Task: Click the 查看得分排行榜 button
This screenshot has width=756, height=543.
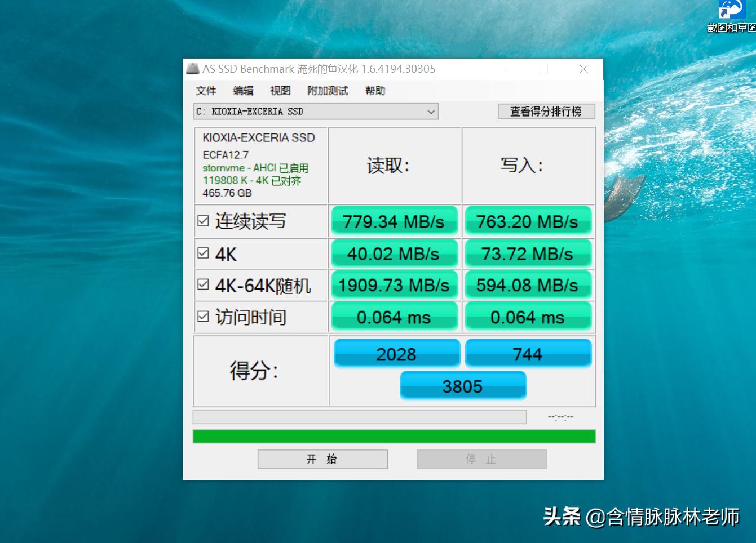Action: coord(546,111)
